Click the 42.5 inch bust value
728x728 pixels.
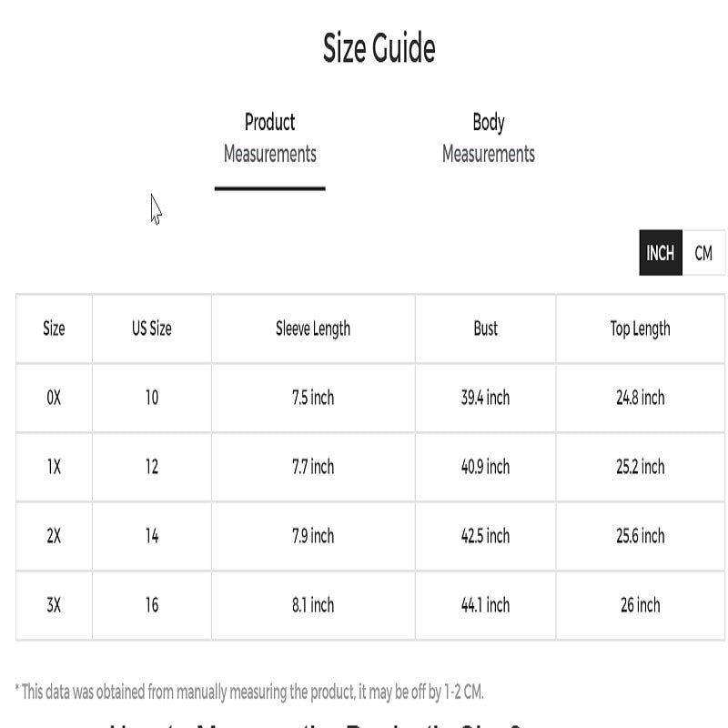point(485,536)
